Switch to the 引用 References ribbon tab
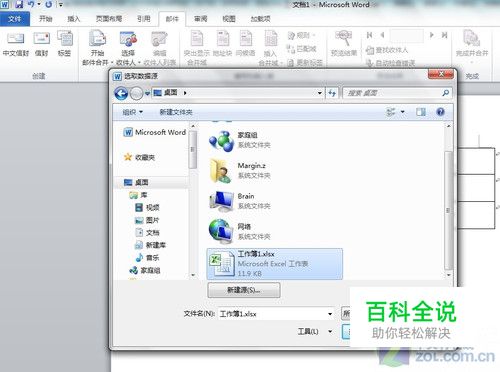The width and height of the screenshot is (500, 372). (144, 19)
